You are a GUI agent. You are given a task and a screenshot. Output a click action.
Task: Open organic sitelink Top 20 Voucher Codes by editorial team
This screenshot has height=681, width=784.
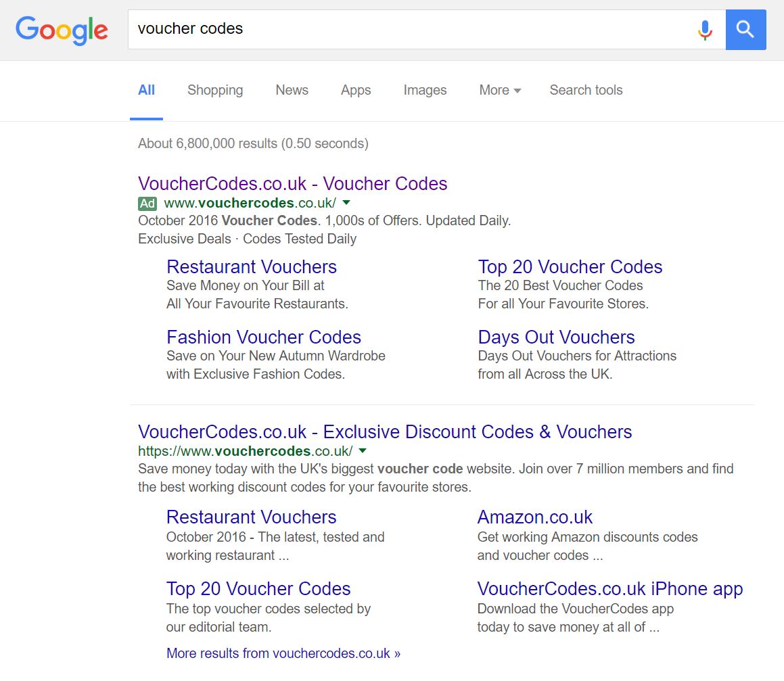258,589
